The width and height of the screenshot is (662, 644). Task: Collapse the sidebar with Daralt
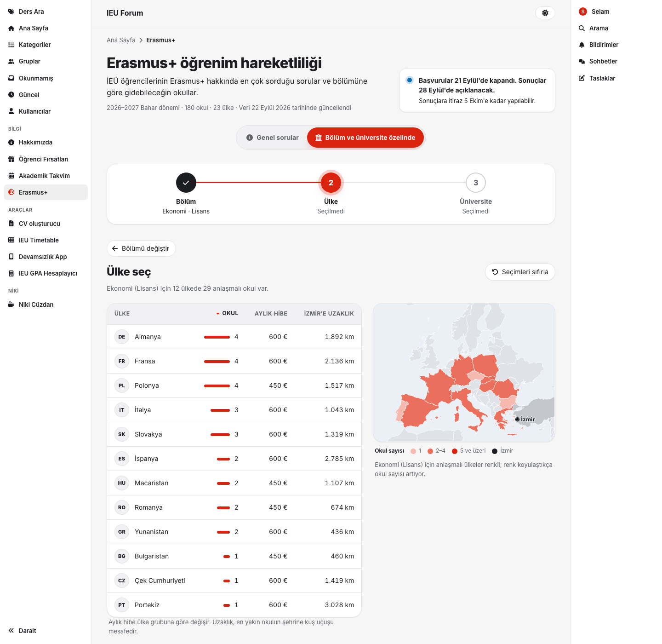tap(46, 631)
